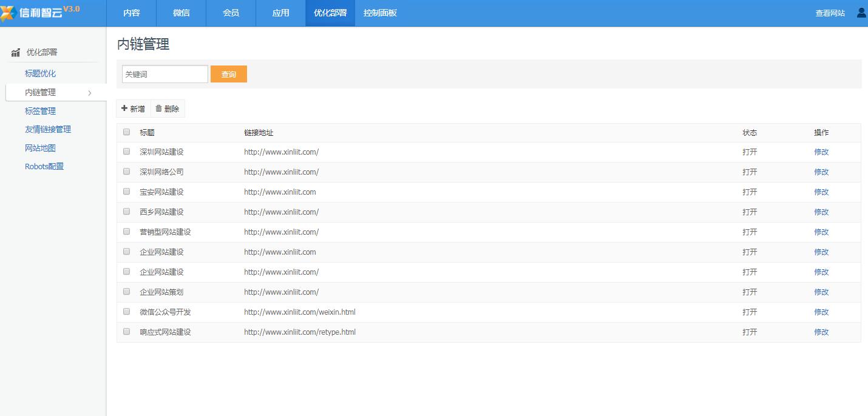
Task: Click 修改 link for 宝安网站建设
Action: pyautogui.click(x=821, y=192)
